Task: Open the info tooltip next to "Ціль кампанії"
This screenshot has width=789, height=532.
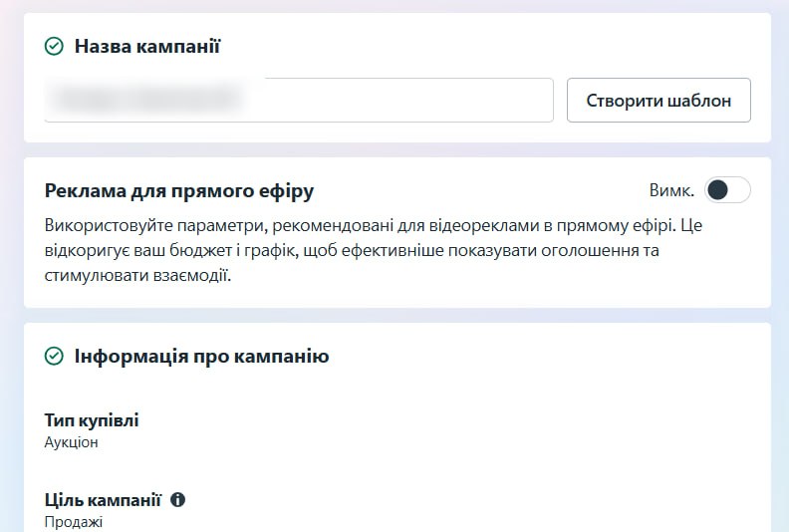Action: 177,500
